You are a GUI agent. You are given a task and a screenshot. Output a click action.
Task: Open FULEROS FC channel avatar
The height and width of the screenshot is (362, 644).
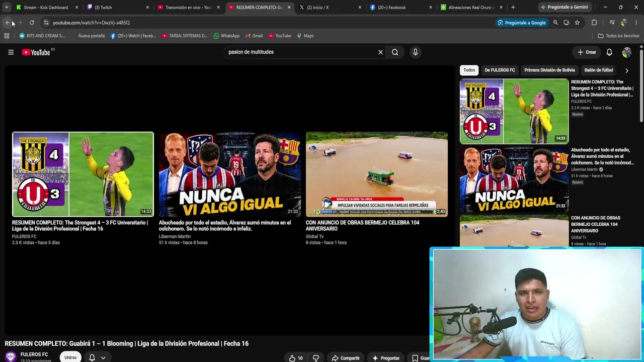pos(11,357)
